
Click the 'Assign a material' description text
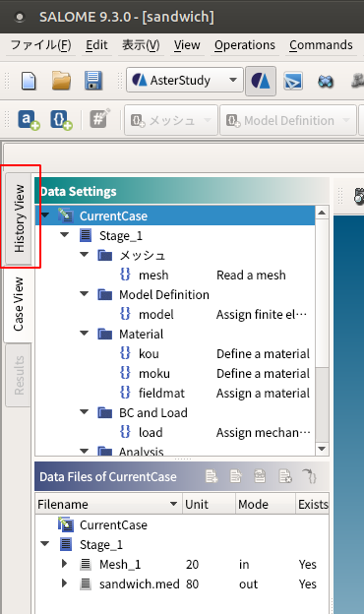pos(263,393)
